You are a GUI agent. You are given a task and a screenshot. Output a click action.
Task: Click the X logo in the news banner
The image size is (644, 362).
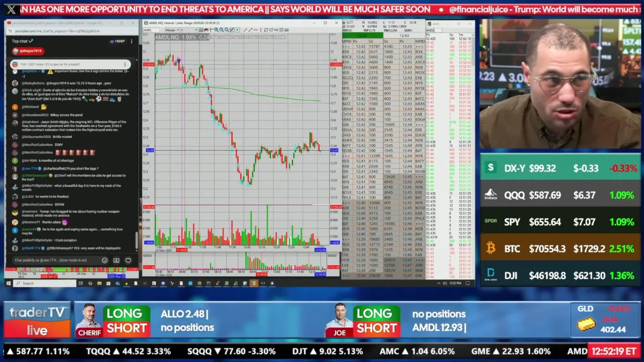point(11,9)
